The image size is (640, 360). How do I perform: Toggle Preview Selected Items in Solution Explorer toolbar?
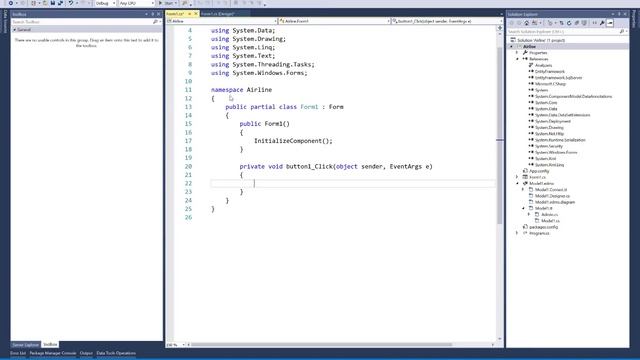pos(610,23)
